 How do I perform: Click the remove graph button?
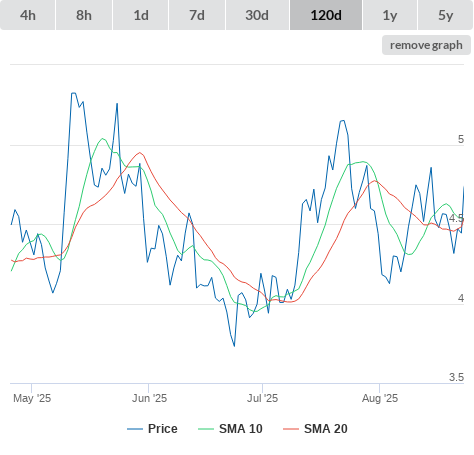(426, 45)
